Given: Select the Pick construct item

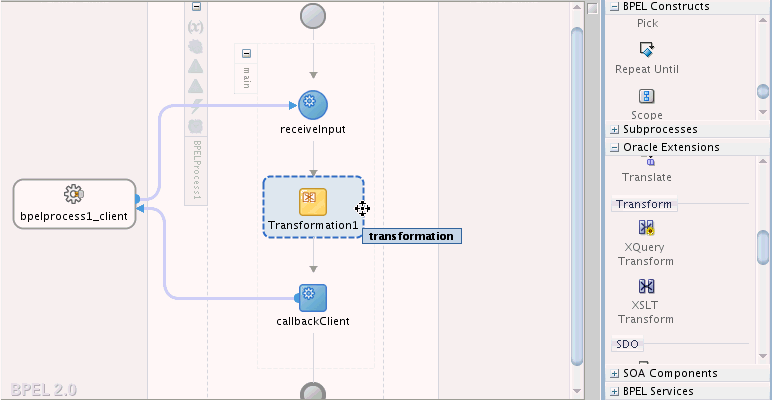Looking at the screenshot, I should coord(647,24).
